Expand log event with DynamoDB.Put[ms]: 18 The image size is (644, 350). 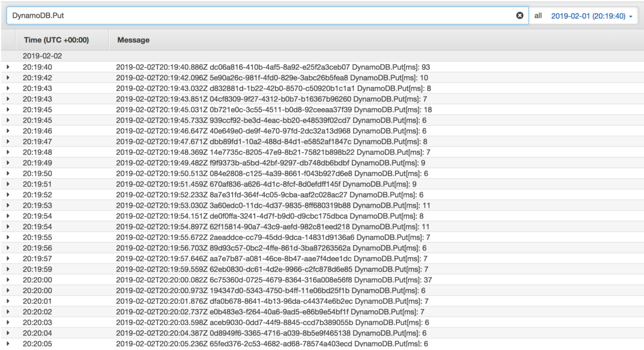click(x=8, y=110)
